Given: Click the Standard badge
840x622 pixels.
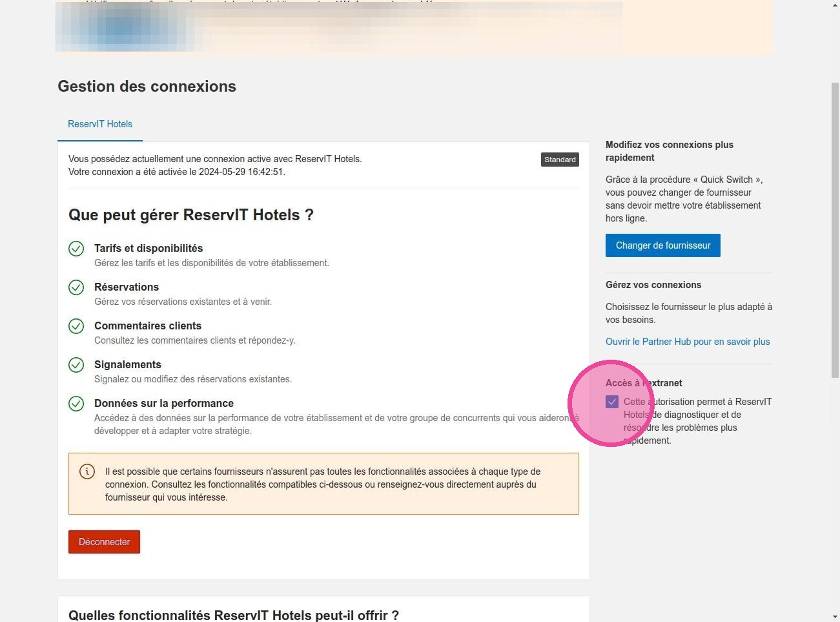Looking at the screenshot, I should pos(560,160).
